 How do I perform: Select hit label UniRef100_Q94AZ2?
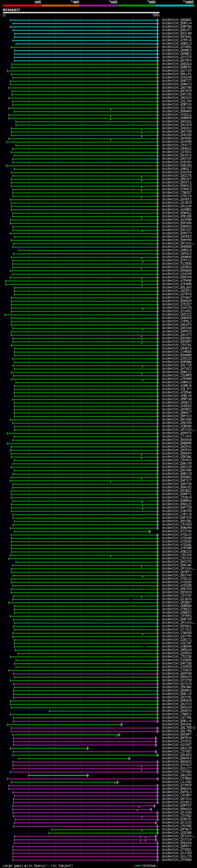[177, 149]
